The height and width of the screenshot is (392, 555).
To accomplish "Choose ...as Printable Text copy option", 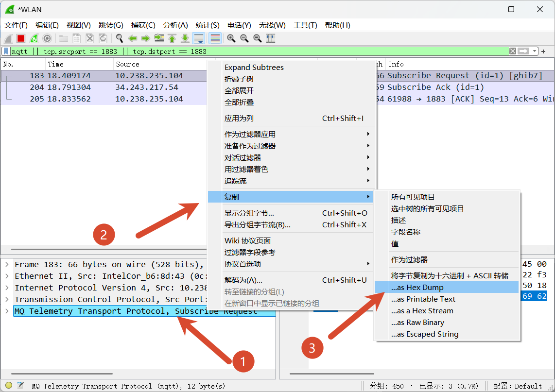I will [447, 299].
